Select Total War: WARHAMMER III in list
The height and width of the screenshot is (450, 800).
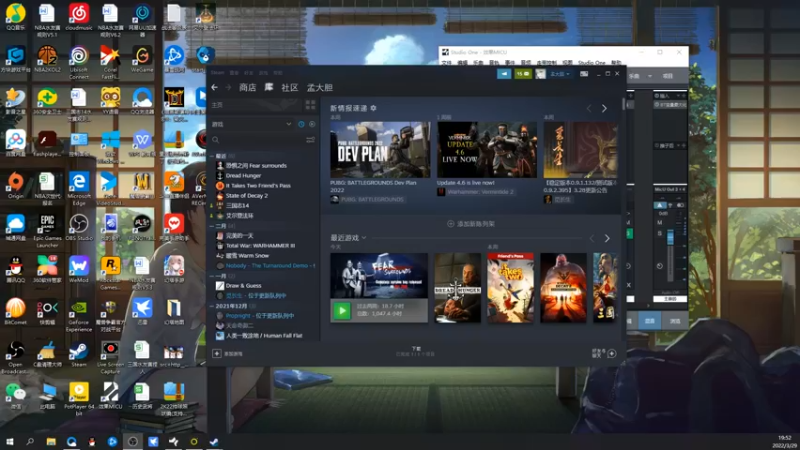(x=260, y=245)
